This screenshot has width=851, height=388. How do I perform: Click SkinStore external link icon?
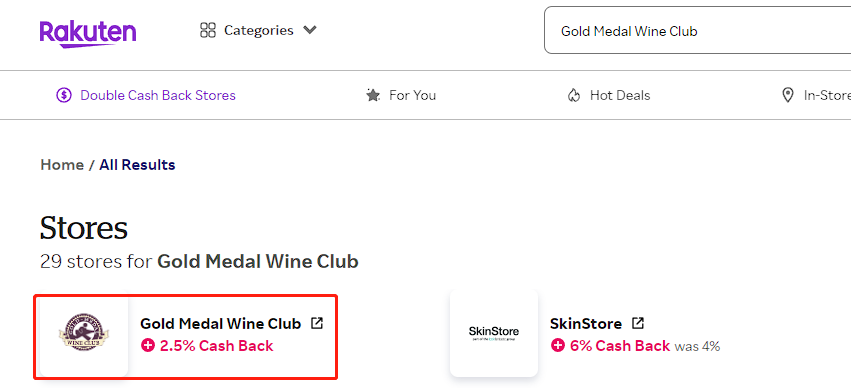click(638, 323)
